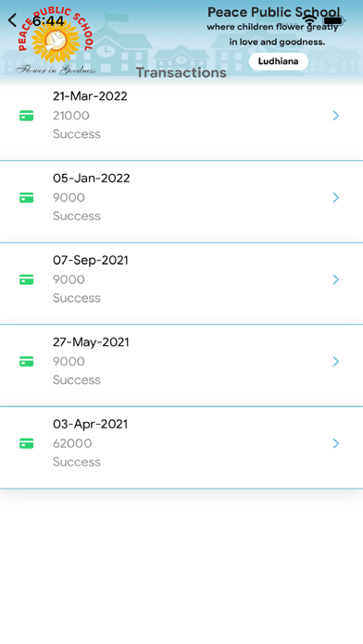
Task: Click the card icon for 05-Jan-2022 transaction
Action: [x=27, y=198]
